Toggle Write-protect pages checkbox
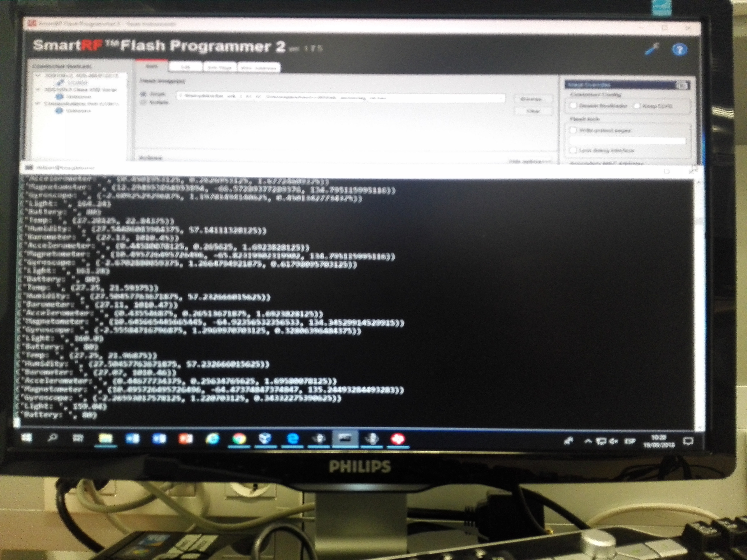 (573, 130)
